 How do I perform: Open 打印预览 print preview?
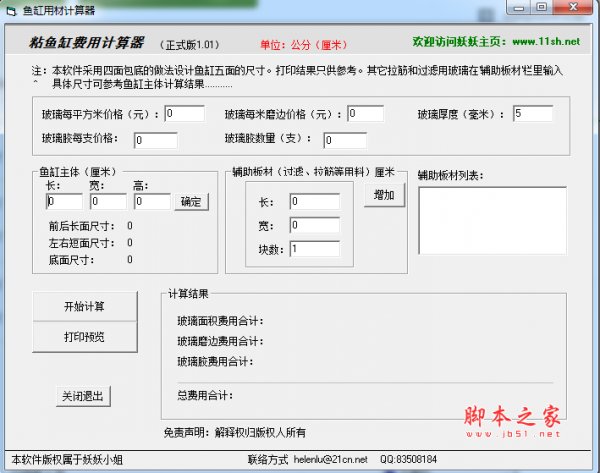click(x=85, y=337)
